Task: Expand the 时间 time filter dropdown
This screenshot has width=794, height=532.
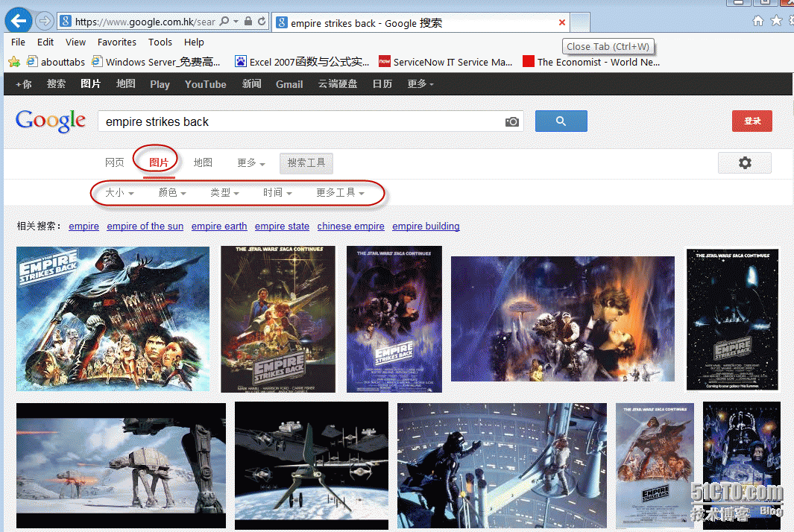Action: coord(277,193)
